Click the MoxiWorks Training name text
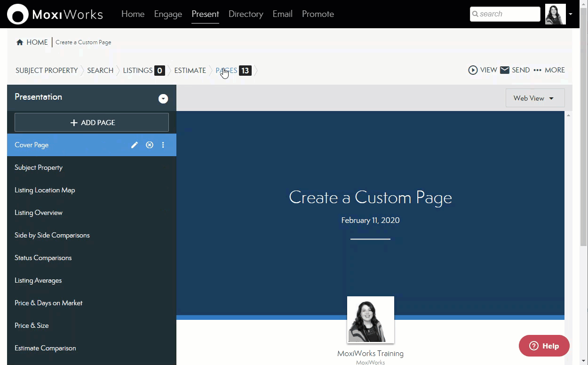 (371, 354)
